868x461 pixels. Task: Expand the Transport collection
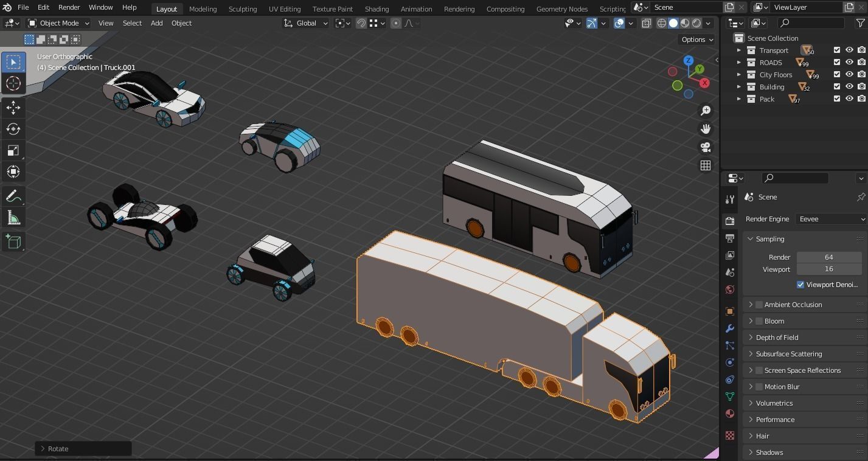(x=739, y=50)
